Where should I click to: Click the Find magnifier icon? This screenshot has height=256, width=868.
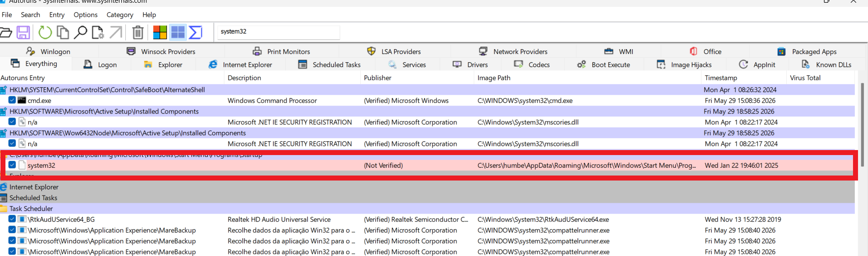pos(80,32)
